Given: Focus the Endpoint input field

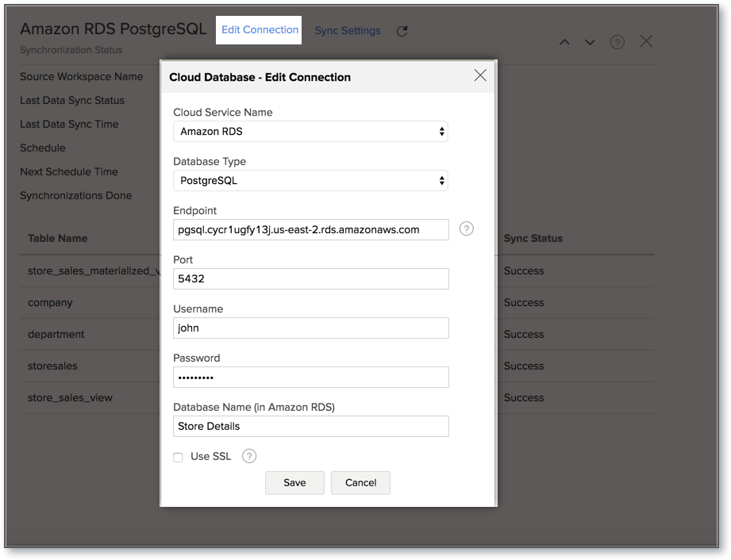Looking at the screenshot, I should [311, 230].
